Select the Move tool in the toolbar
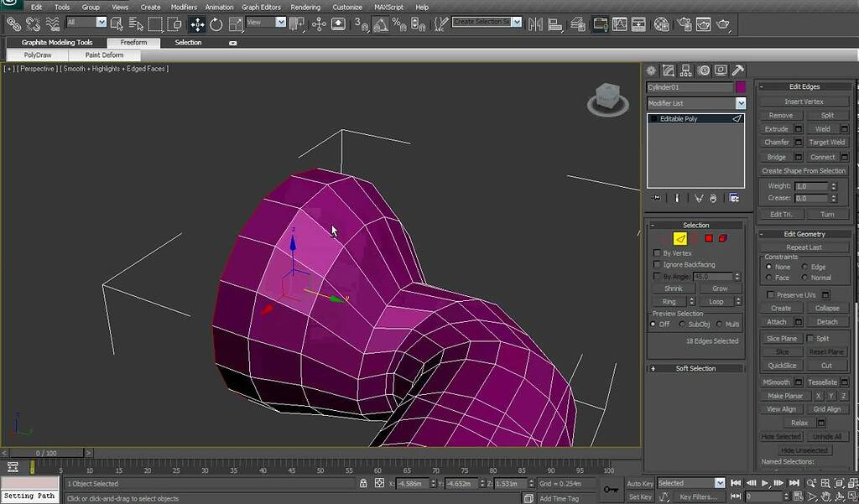859x504 pixels. point(197,23)
